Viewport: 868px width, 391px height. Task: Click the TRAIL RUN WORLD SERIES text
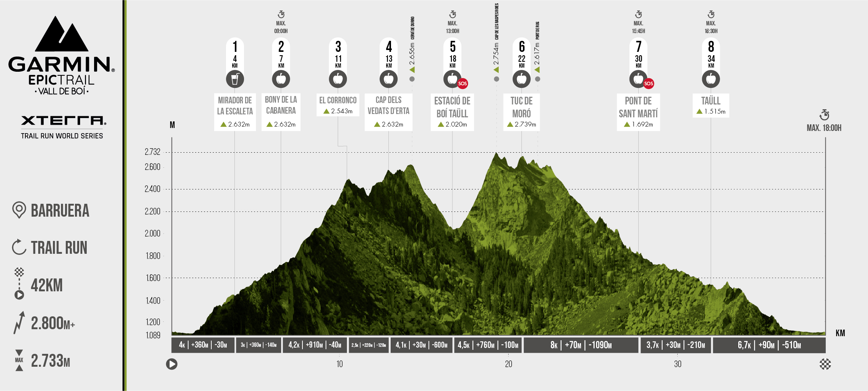coord(62,136)
